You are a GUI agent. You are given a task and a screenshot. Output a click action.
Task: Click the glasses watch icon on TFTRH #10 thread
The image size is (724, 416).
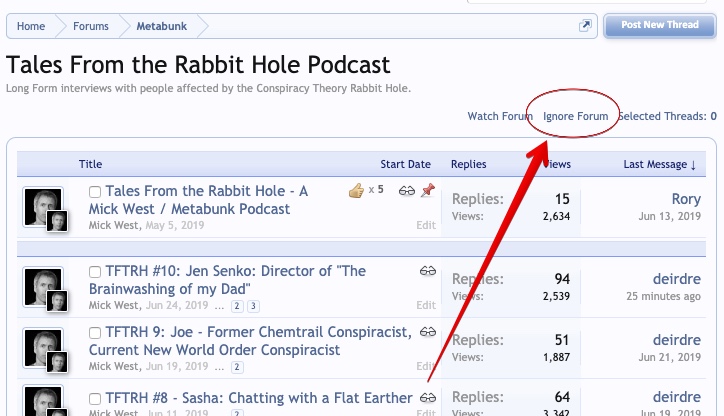click(x=428, y=271)
